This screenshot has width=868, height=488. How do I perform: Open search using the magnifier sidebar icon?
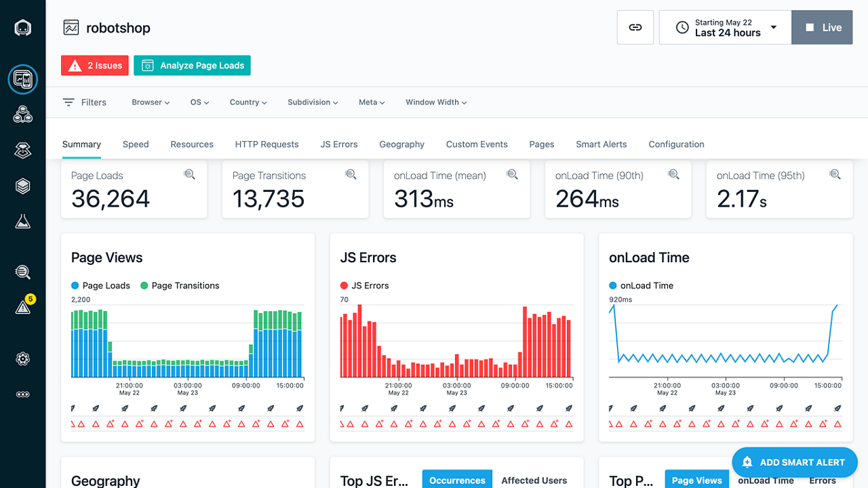22,272
